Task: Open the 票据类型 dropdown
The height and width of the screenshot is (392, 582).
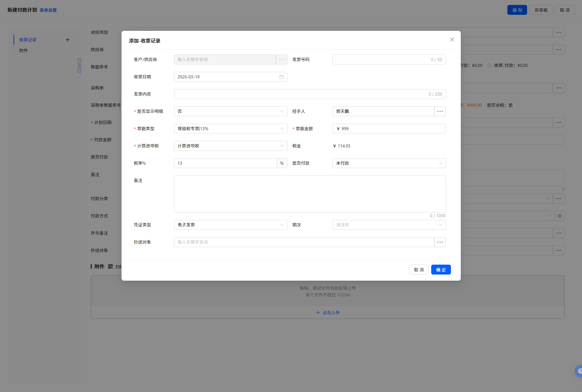Action: pos(230,129)
